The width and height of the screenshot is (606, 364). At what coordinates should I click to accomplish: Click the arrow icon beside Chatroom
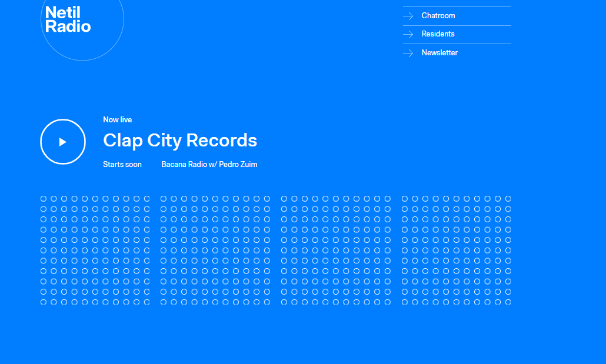tap(408, 16)
